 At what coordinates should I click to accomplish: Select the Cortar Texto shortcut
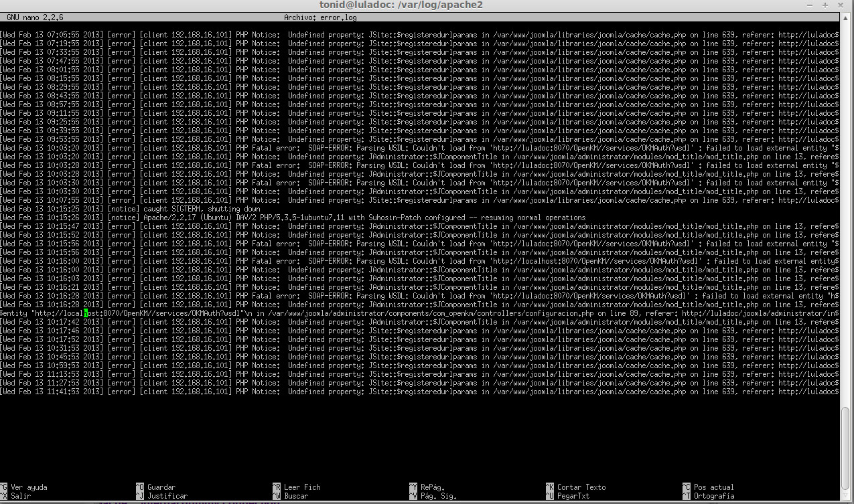coord(581,487)
